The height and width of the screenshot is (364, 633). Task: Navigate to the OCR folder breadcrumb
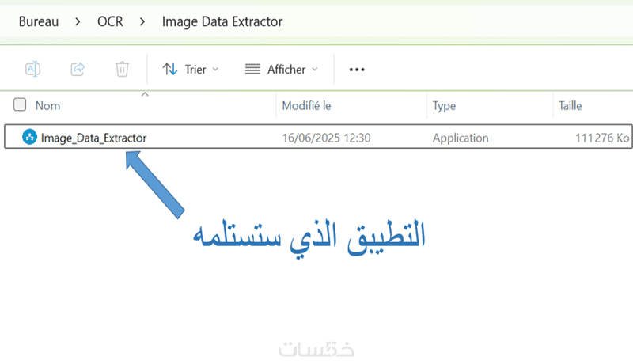point(109,22)
